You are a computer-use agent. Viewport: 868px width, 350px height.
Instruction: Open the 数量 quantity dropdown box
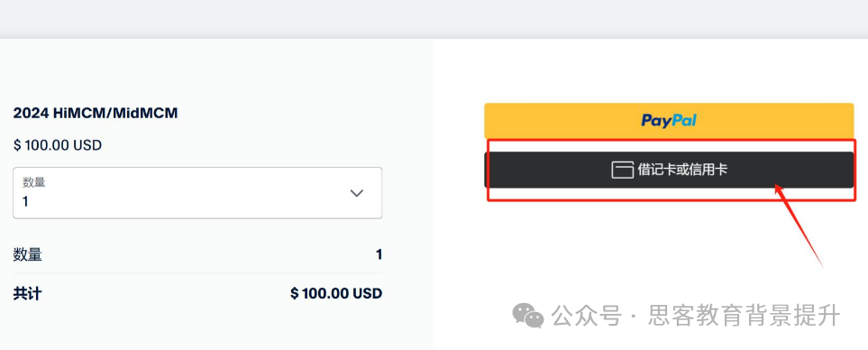tap(197, 193)
